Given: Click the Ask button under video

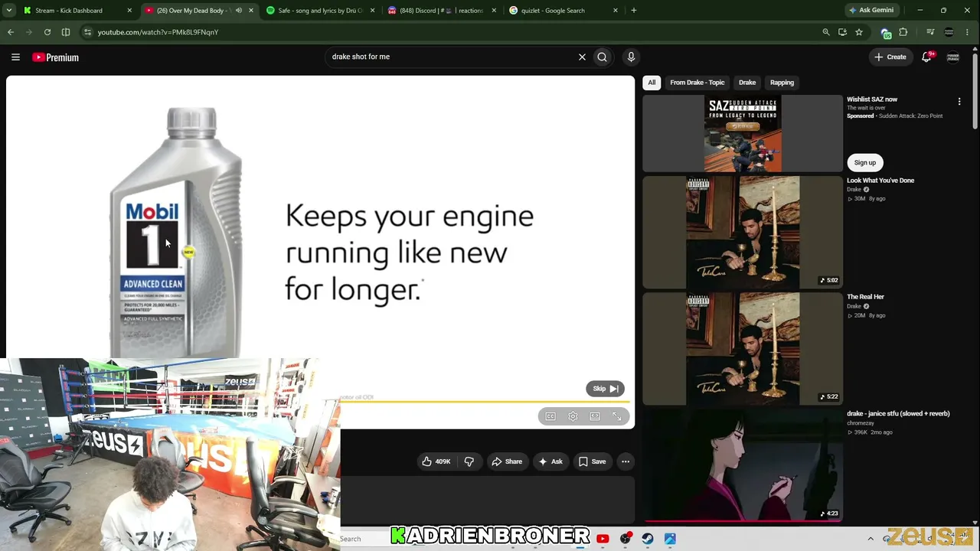Looking at the screenshot, I should click(550, 461).
